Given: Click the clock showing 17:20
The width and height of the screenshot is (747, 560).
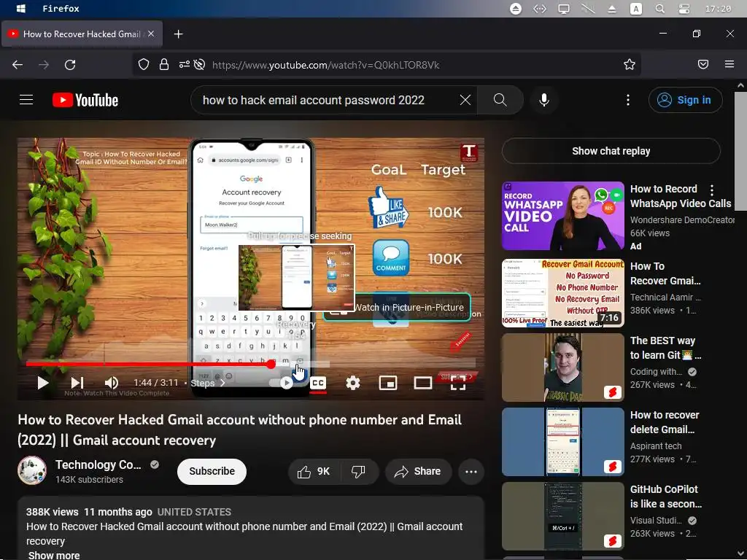Looking at the screenshot, I should pyautogui.click(x=718, y=9).
